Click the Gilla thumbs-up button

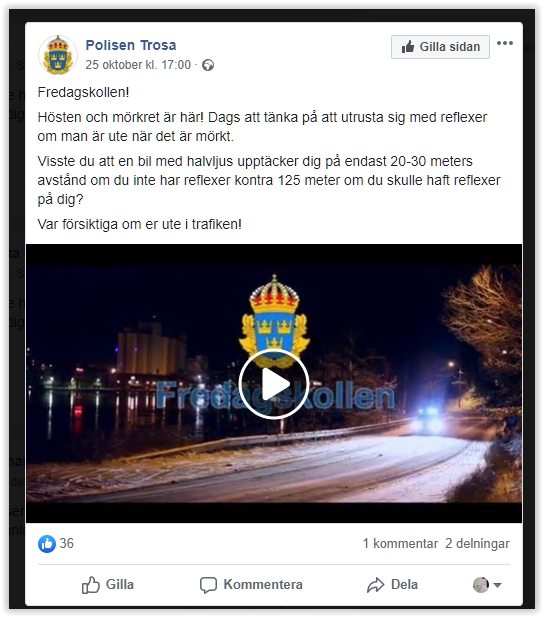[x=108, y=585]
